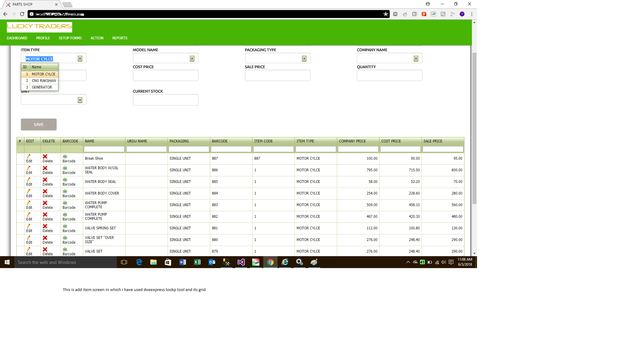Click the PACKAGING column filter box
Viewport: 635px width, 364px height.
189,149
